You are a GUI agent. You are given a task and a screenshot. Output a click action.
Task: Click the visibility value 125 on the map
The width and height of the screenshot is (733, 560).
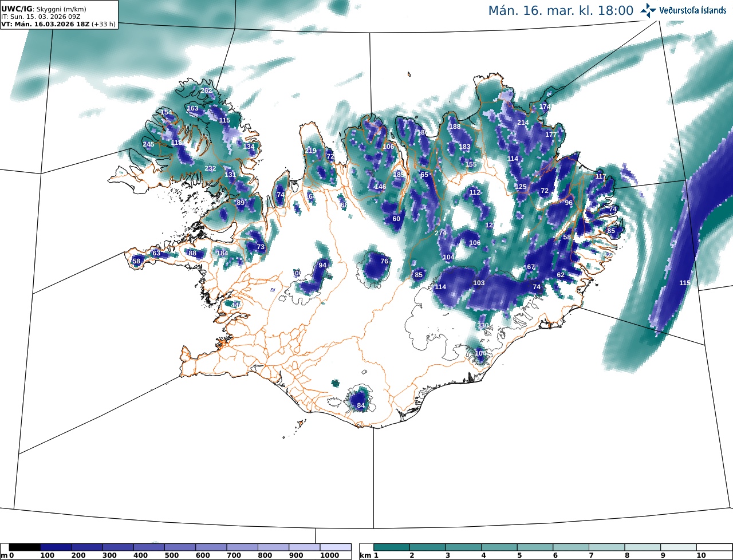pyautogui.click(x=521, y=187)
